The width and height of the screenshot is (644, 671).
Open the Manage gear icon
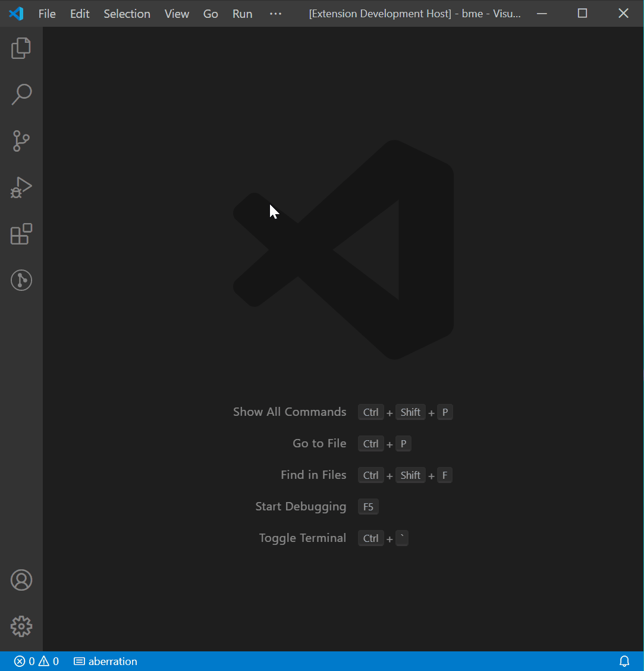tap(21, 626)
